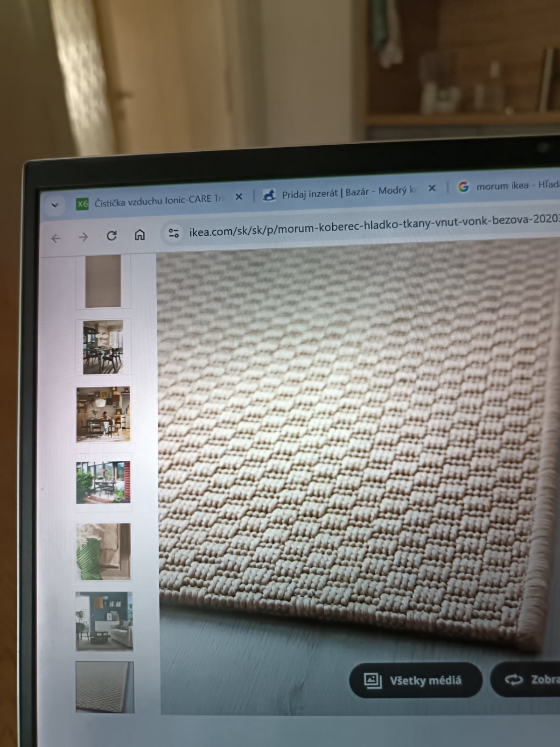
Task: Open site information icon beside URL
Action: [174, 233]
